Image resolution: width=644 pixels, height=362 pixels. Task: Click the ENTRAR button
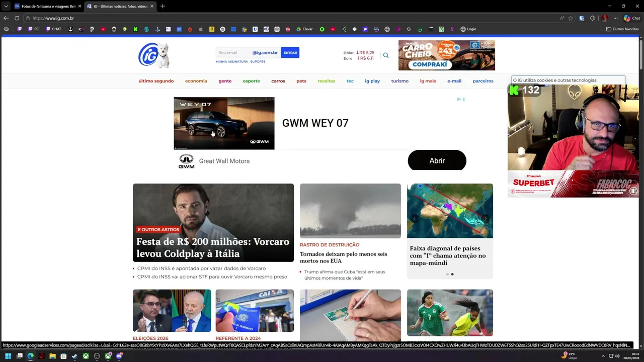point(290,52)
